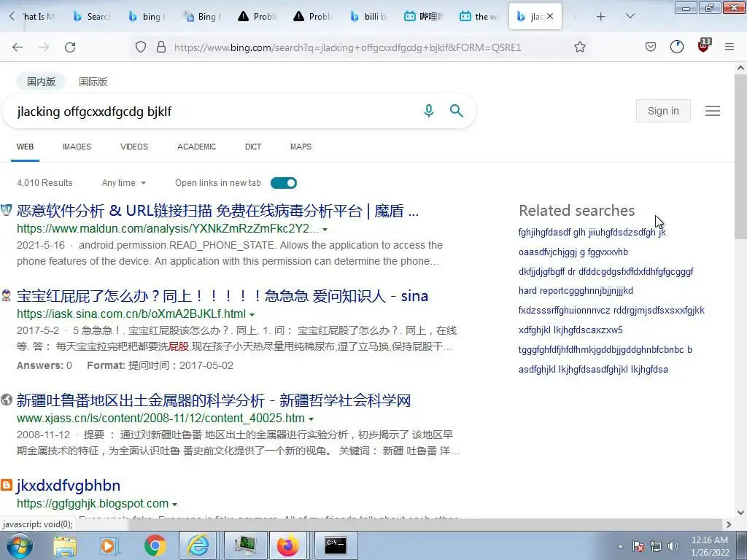This screenshot has height=560, width=747.
Task: Bookmark this page with the star icon
Action: click(580, 47)
